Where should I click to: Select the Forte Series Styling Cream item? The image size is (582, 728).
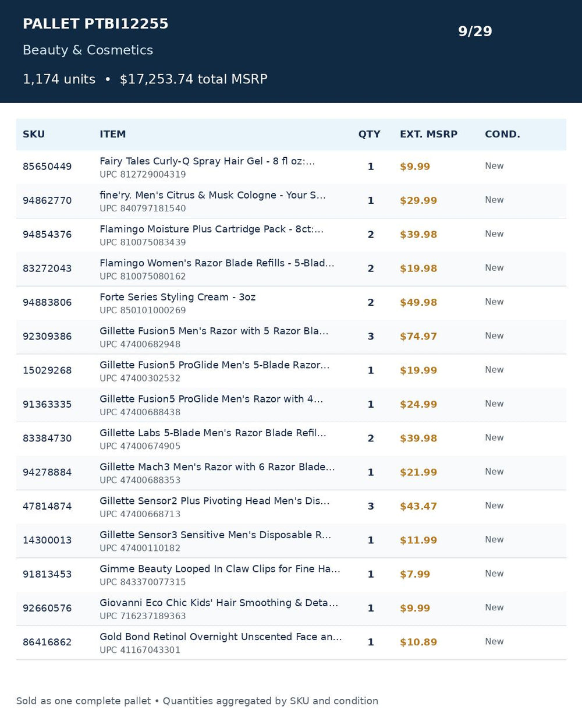(x=178, y=297)
